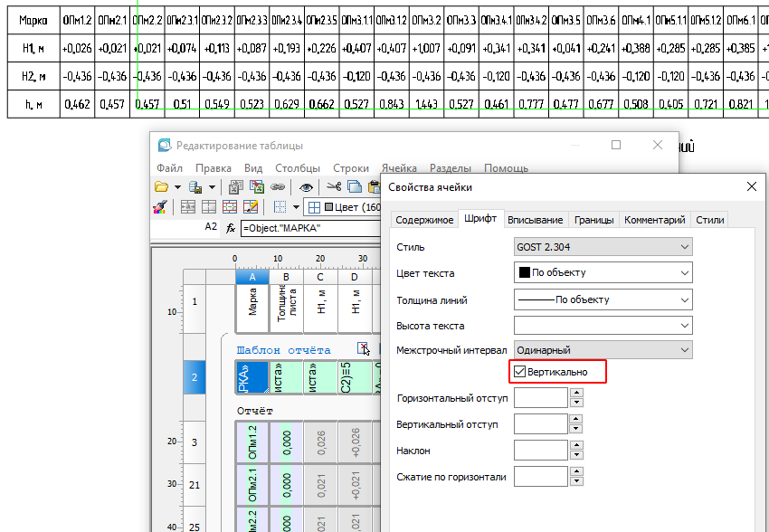Click the delete icon beside 'Шаблон отчёта'
The image size is (769, 532).
click(363, 348)
